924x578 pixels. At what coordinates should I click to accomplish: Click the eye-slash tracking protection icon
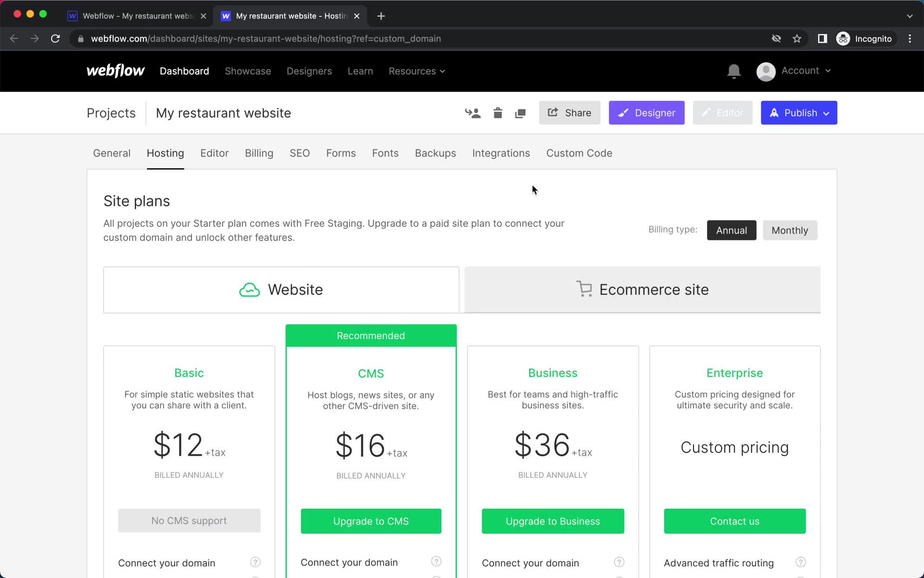point(776,39)
